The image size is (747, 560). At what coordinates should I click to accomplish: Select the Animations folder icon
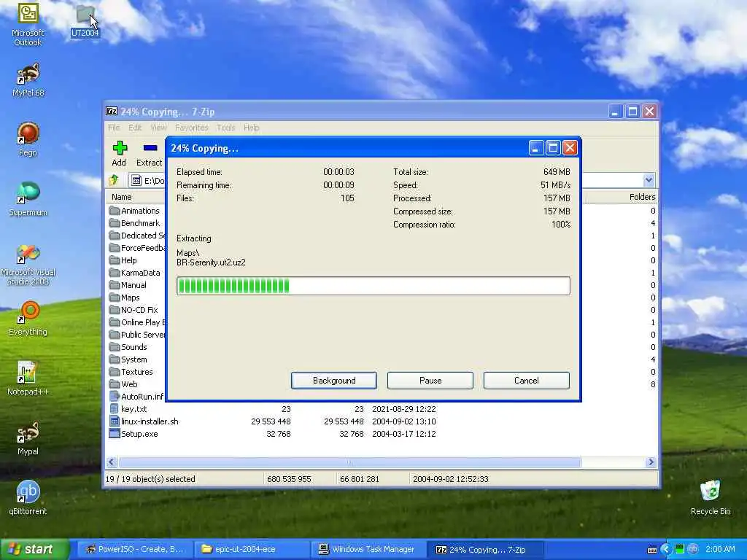114,211
